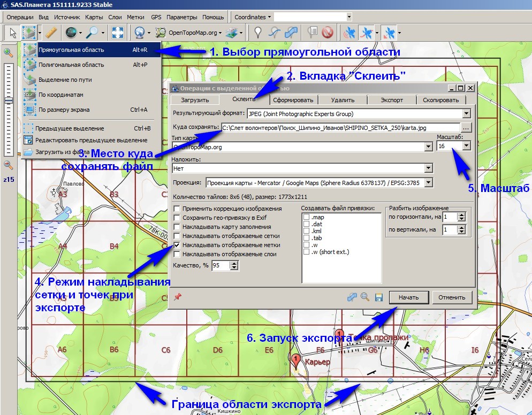Click the red pin icon in dialog
The image size is (532, 415).
[178, 297]
